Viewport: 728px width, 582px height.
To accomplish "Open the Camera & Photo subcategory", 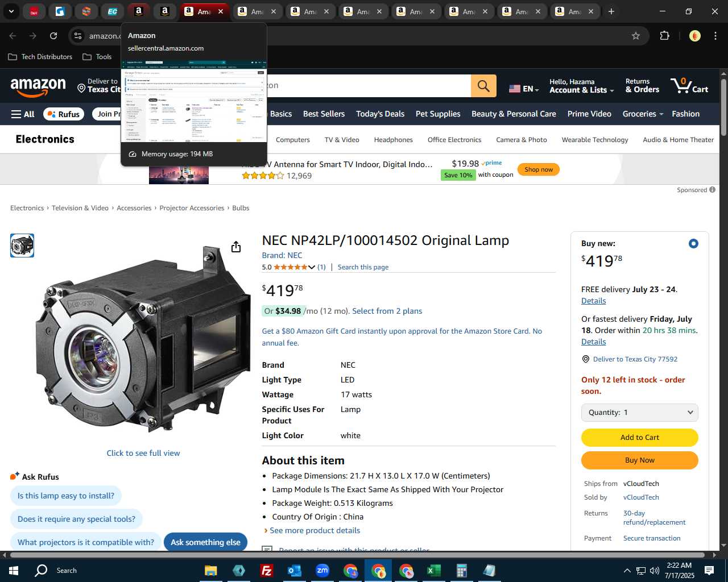I will (x=522, y=140).
